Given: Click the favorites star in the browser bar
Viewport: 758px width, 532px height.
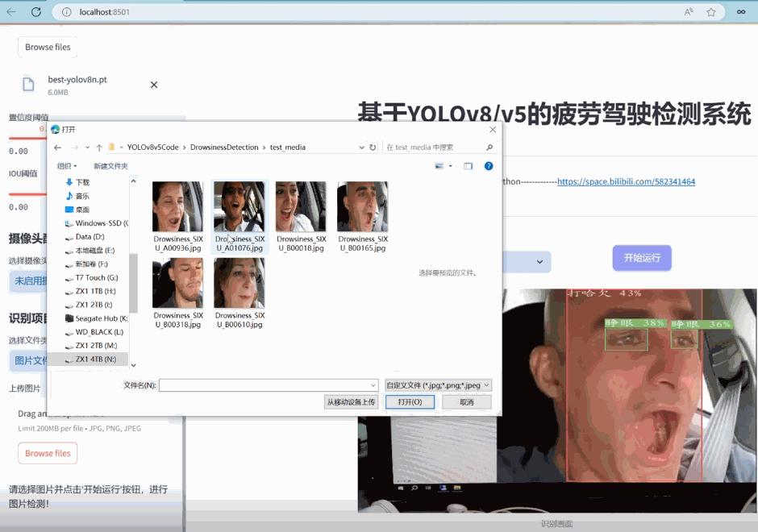Looking at the screenshot, I should (710, 12).
